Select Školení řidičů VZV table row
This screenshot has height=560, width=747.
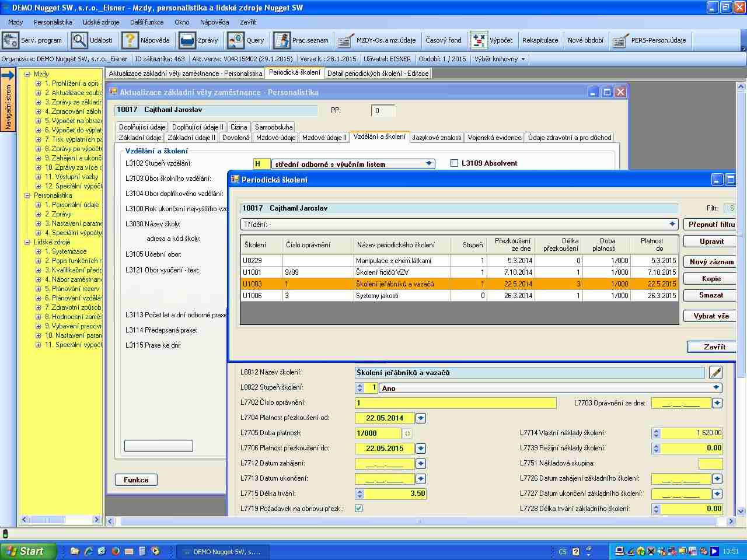[459, 272]
